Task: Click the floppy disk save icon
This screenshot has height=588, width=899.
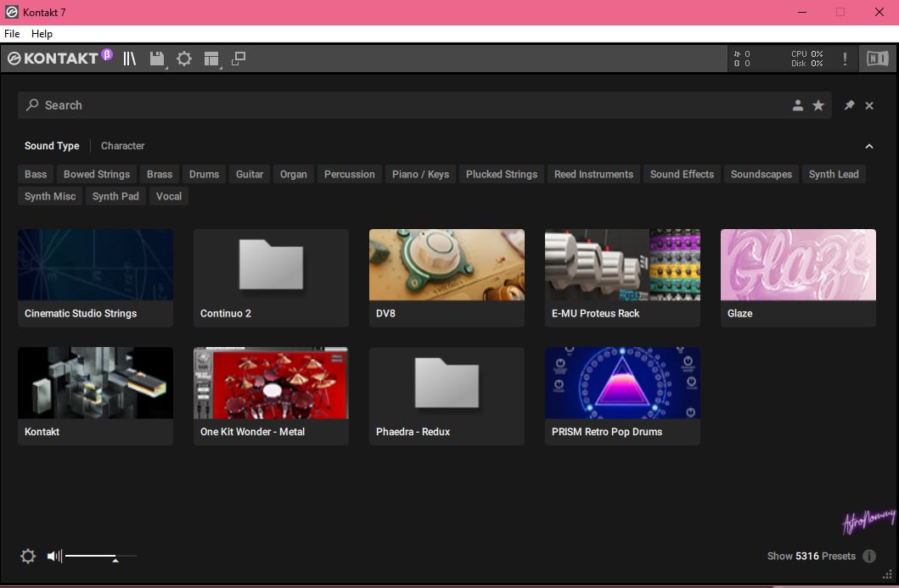Action: point(157,59)
